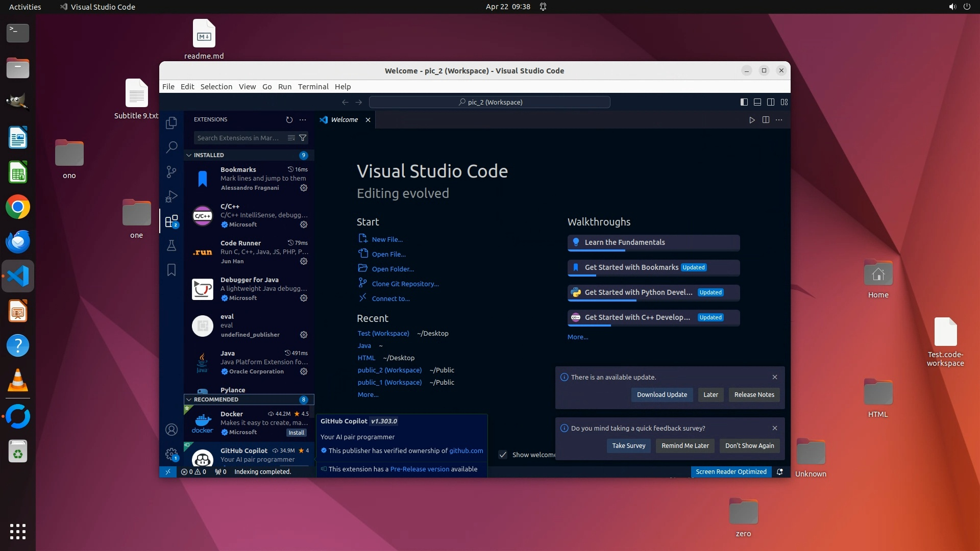Toggle the show welcome page checkbox
The image size is (980, 551).
click(x=503, y=455)
